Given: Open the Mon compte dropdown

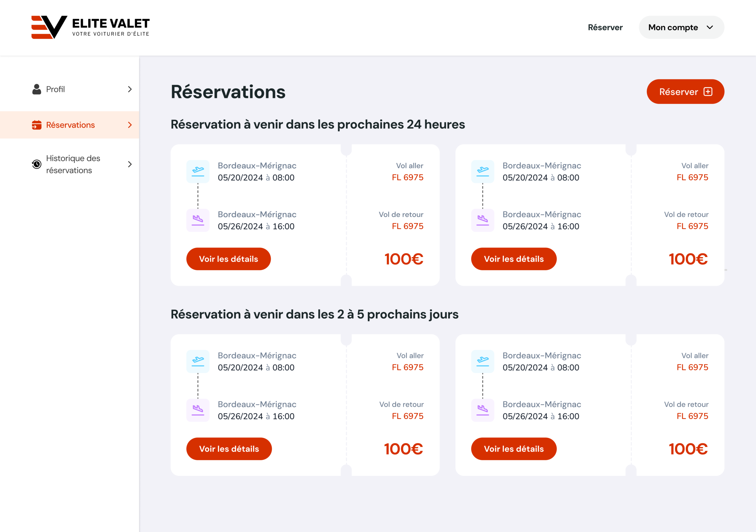Looking at the screenshot, I should click(x=681, y=27).
